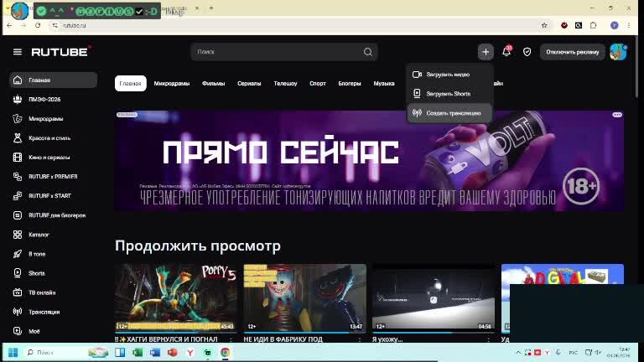
Task: Switch to the Фильмы category tab
Action: [213, 83]
